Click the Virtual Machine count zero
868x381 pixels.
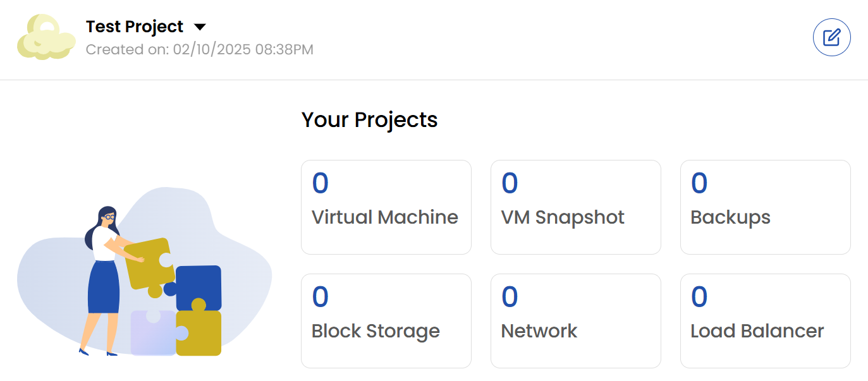coord(319,183)
